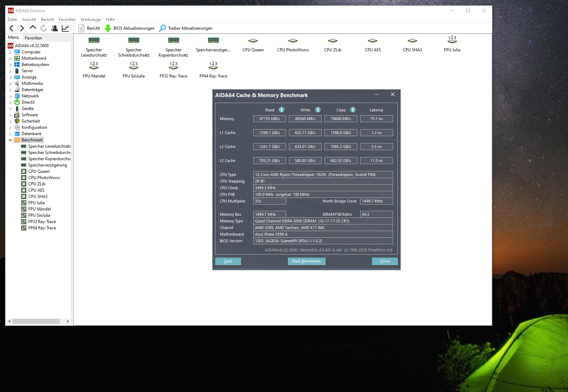This screenshot has height=392, width=568.
Task: Expand the Betriebssystem tree node
Action: point(10,65)
